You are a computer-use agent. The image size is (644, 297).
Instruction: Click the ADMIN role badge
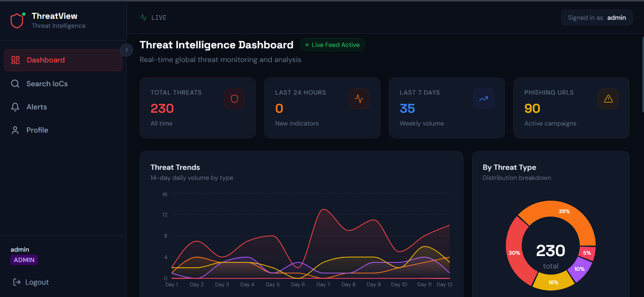pyautogui.click(x=24, y=260)
